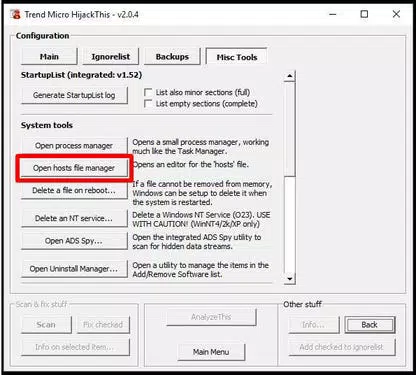Click the disabled Scan button
Image resolution: width=416 pixels, height=375 pixels.
click(46, 325)
